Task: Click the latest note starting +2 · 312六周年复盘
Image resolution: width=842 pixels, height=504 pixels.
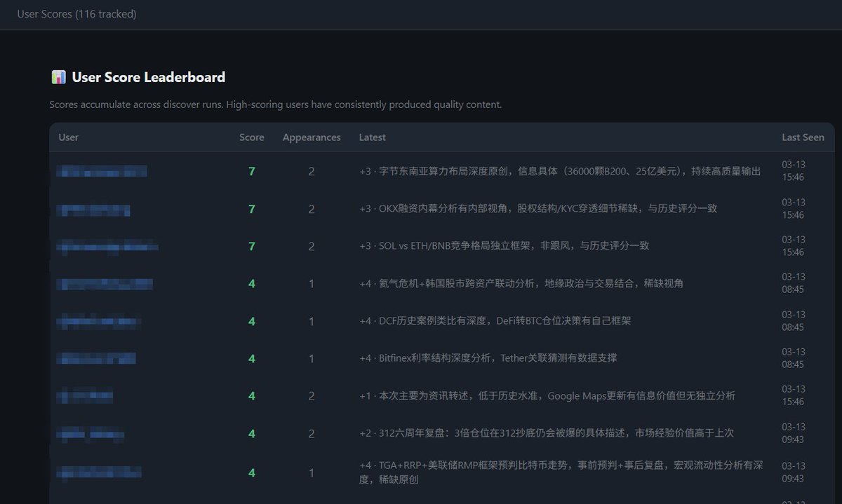Action: 547,433
